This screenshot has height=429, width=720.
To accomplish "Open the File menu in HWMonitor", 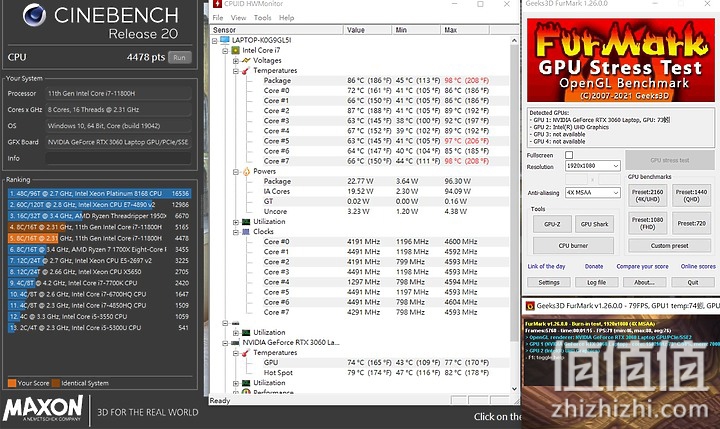I will [218, 17].
